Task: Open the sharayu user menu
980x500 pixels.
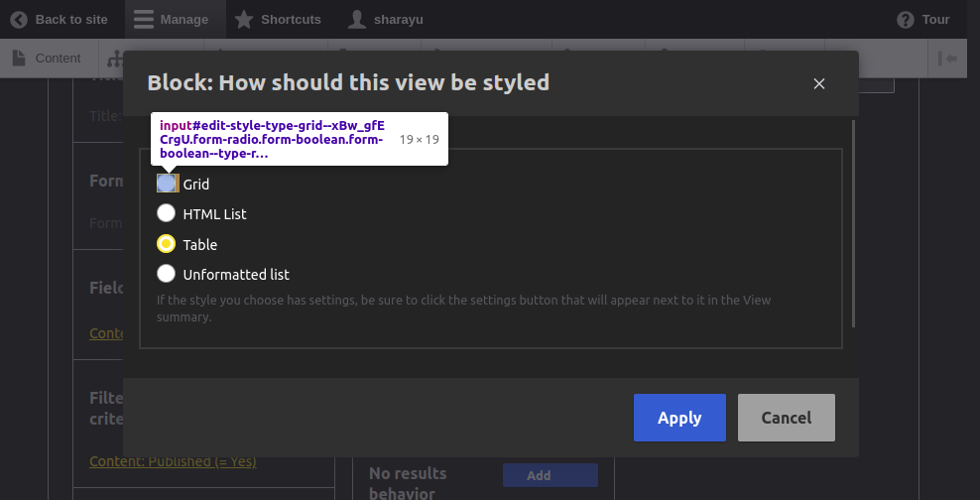Action: (x=357, y=20)
